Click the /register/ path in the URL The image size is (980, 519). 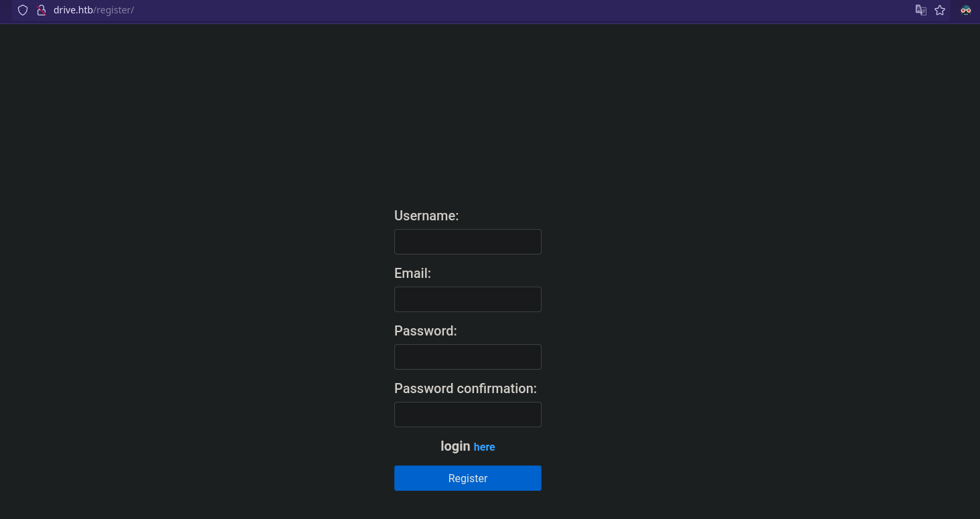tap(114, 10)
